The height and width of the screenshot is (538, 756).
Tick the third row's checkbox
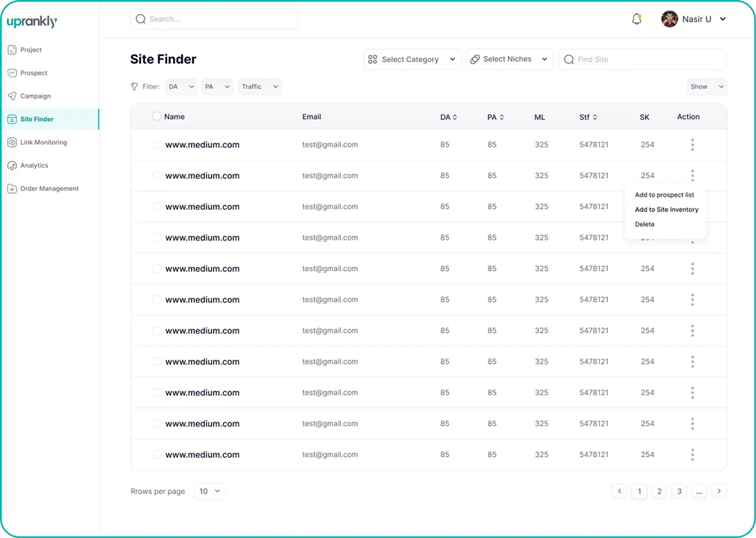coord(157,207)
